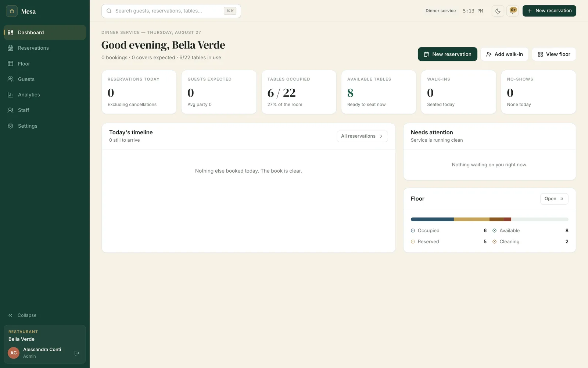This screenshot has width=588, height=368.
Task: Open notifications with 9+ badge
Action: (513, 11)
